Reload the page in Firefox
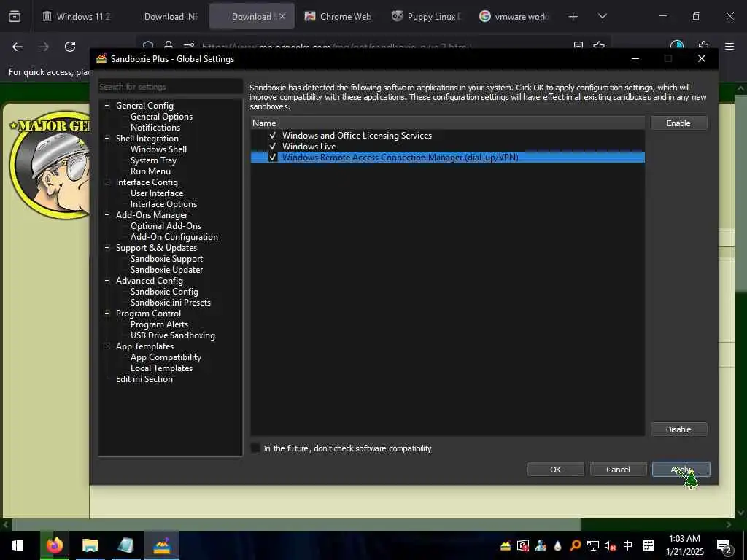This screenshot has width=747, height=560. point(70,47)
